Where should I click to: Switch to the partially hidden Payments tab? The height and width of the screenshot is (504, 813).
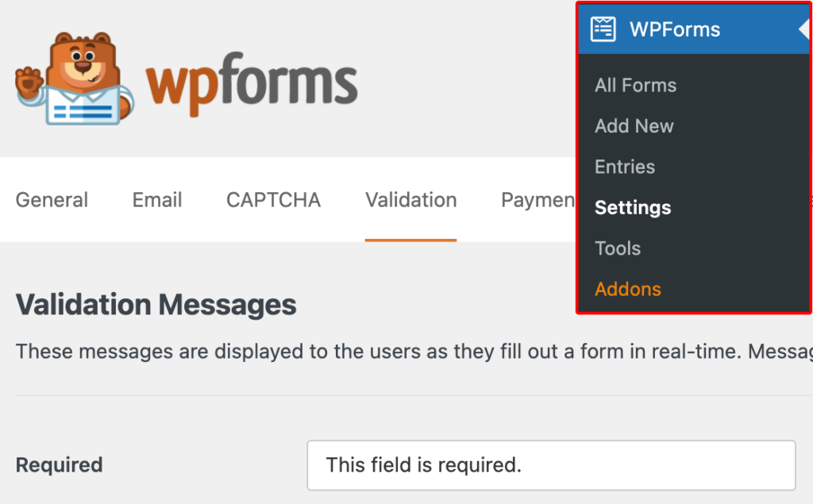point(538,200)
